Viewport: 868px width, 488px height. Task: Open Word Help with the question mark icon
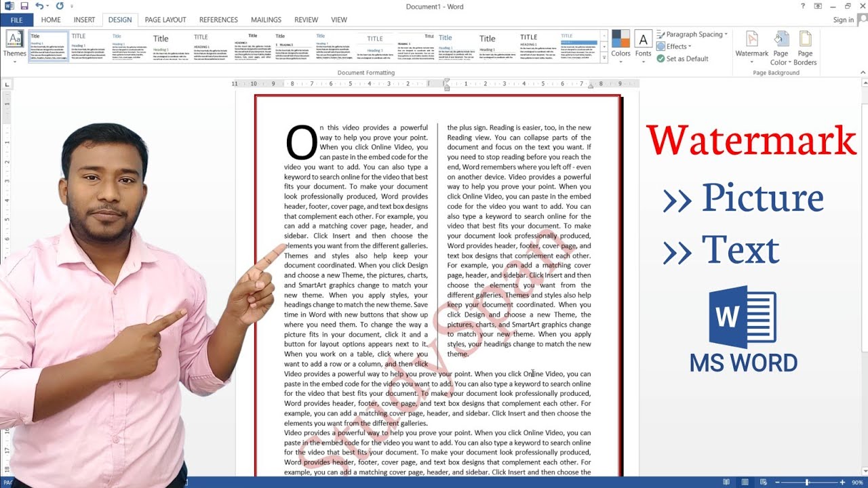point(803,6)
